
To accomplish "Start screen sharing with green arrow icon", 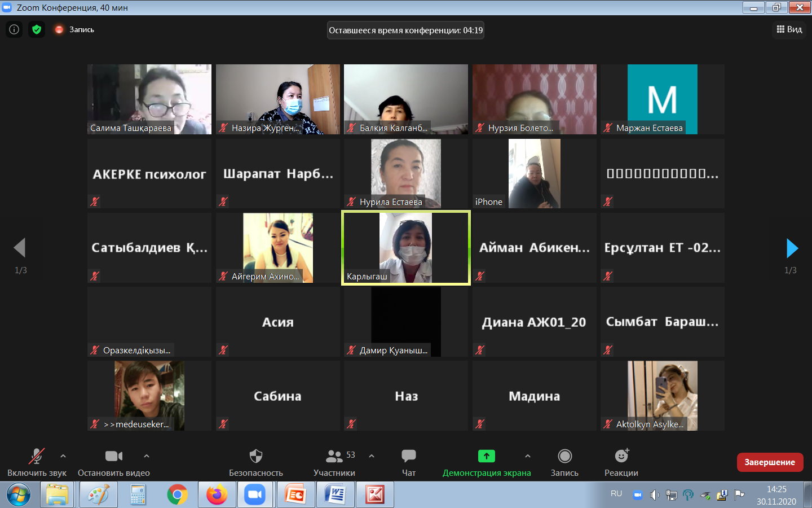I will coord(486,456).
